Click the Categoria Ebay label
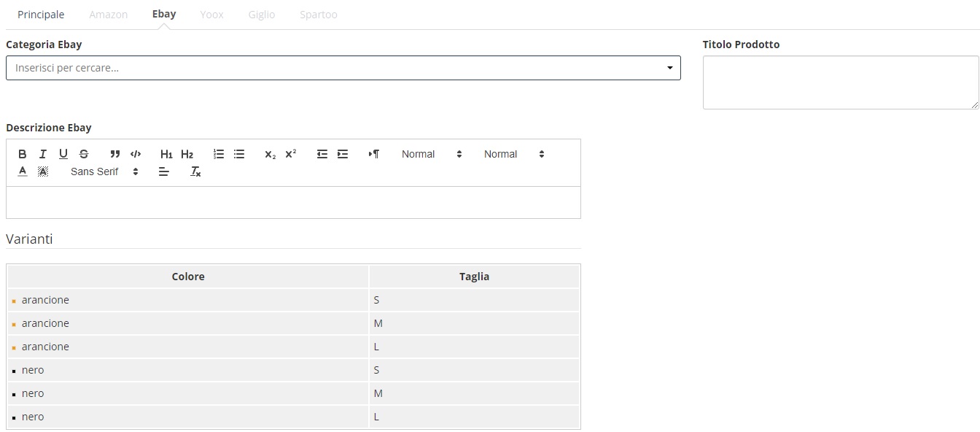 coord(44,45)
